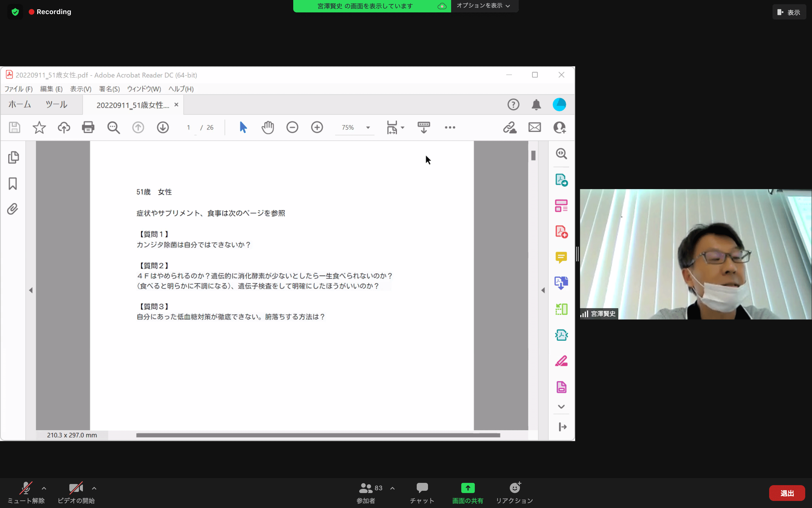812x508 pixels.
Task: Open the Compress PDF tool in right pane
Action: click(561, 335)
